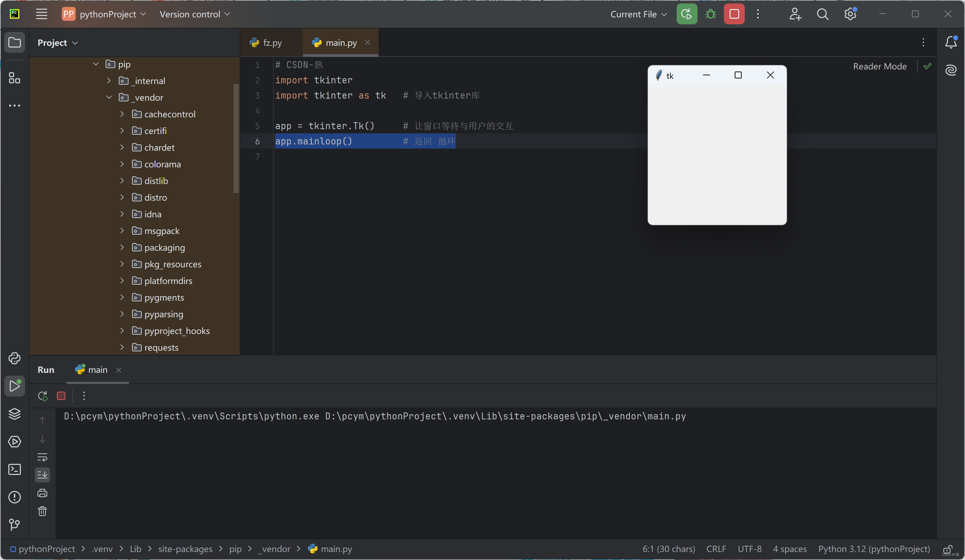
Task: Expand the _vendor folder in project tree
Action: tap(109, 97)
